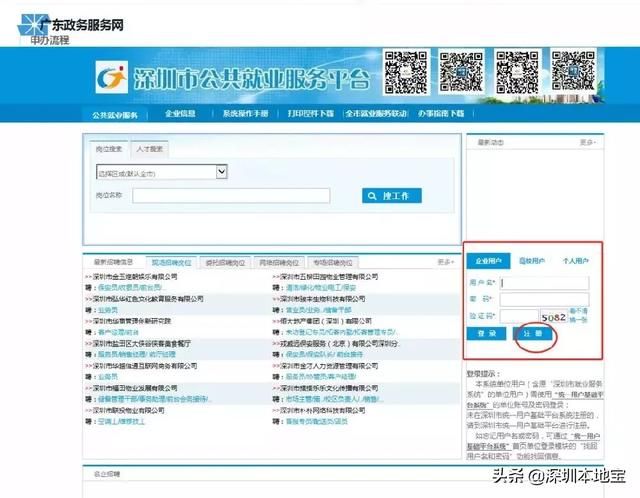This screenshot has height=498, width=640.
Task: Click the 岗位名称 job name input field
Action: tap(231, 196)
